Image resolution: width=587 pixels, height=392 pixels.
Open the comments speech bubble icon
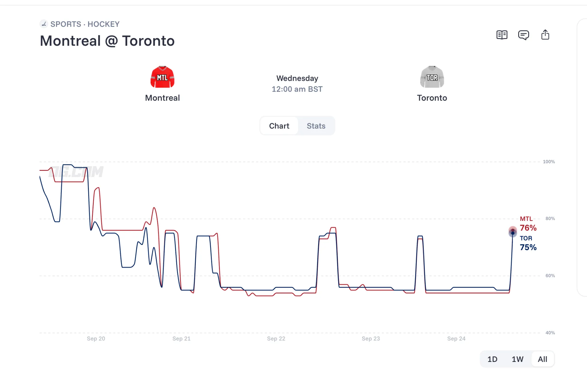click(523, 35)
